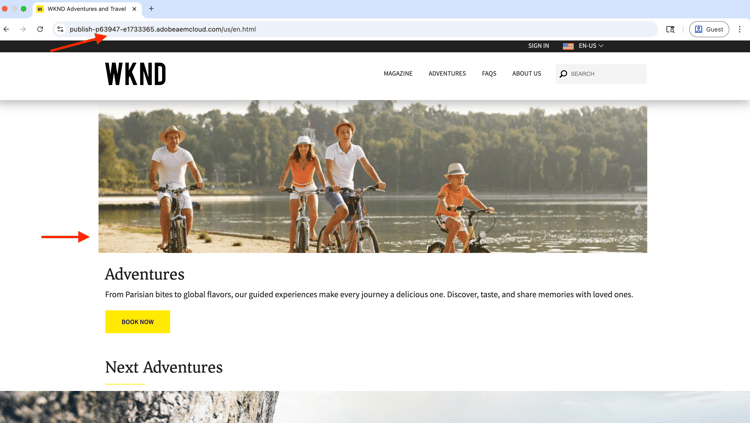Close the WKND Adventures and Travel tab

[134, 9]
